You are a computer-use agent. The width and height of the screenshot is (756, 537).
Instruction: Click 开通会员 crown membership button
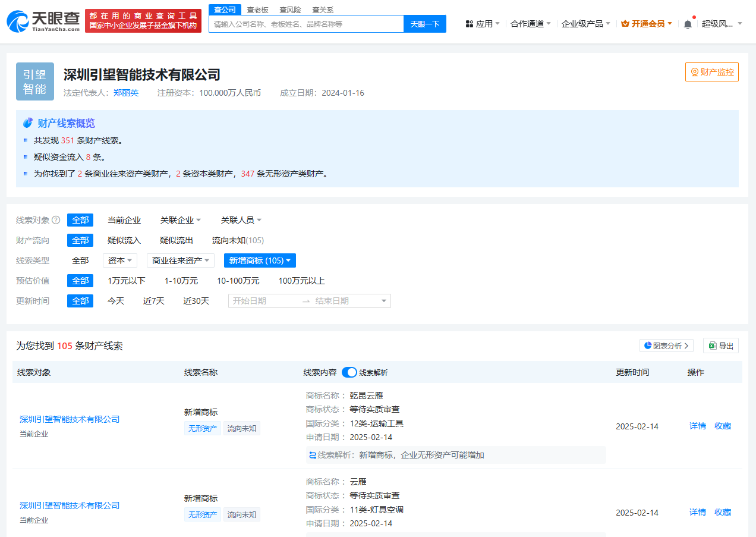(x=647, y=24)
